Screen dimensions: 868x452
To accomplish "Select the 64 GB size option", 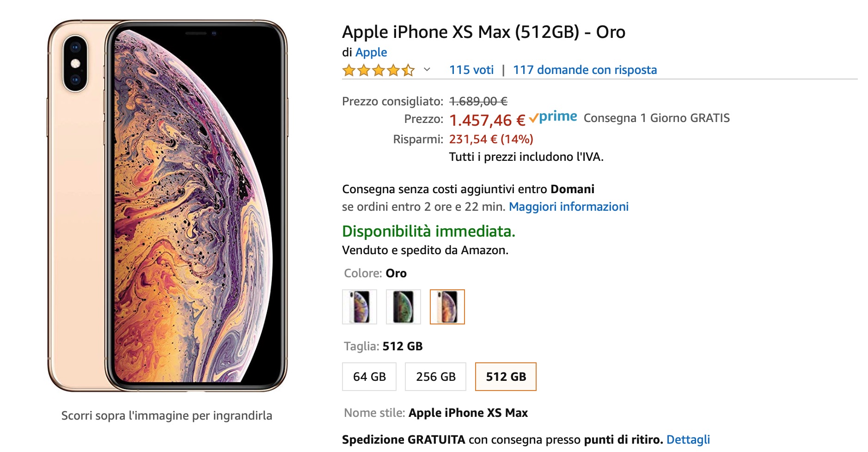I will [368, 377].
